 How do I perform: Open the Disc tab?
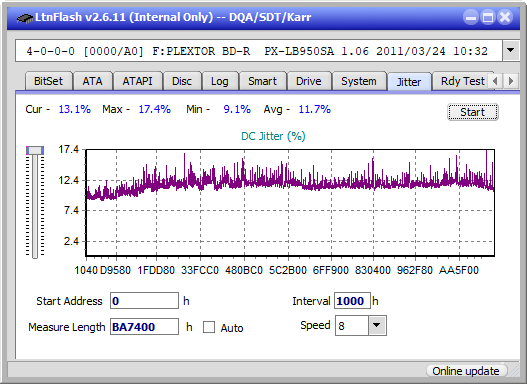click(x=182, y=81)
